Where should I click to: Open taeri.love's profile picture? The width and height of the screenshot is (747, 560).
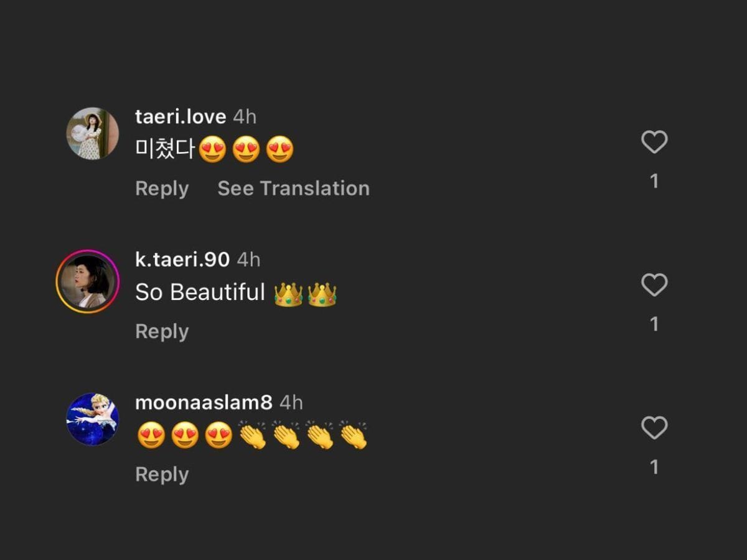click(x=92, y=133)
